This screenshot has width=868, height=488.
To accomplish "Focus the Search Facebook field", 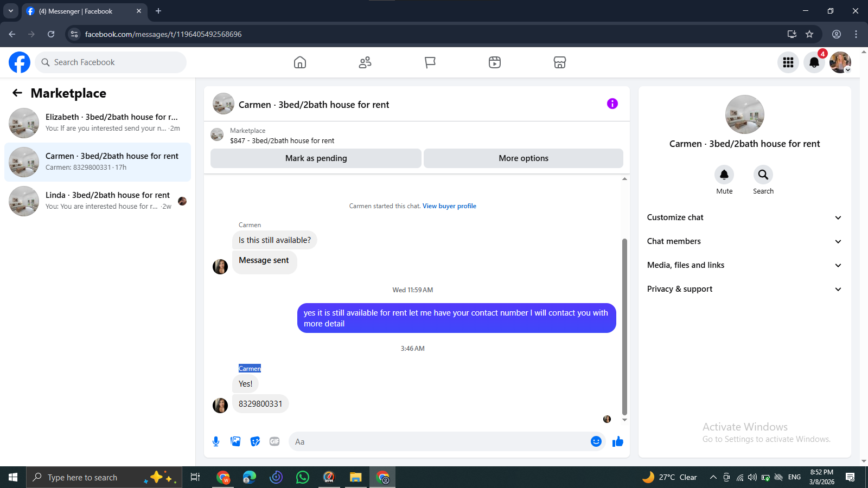I will coord(111,62).
